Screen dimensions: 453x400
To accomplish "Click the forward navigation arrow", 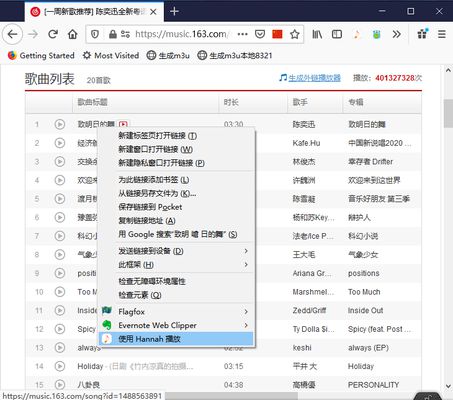I will (33, 34).
